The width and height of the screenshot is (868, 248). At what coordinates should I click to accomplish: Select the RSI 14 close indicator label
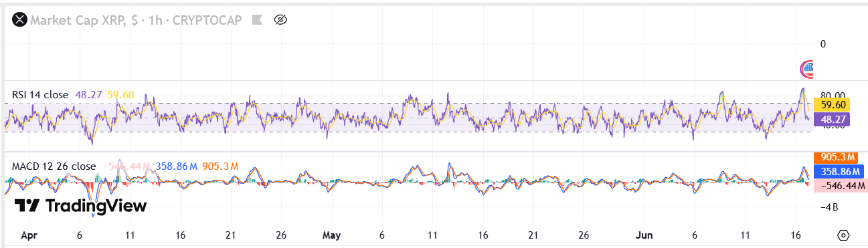[40, 95]
